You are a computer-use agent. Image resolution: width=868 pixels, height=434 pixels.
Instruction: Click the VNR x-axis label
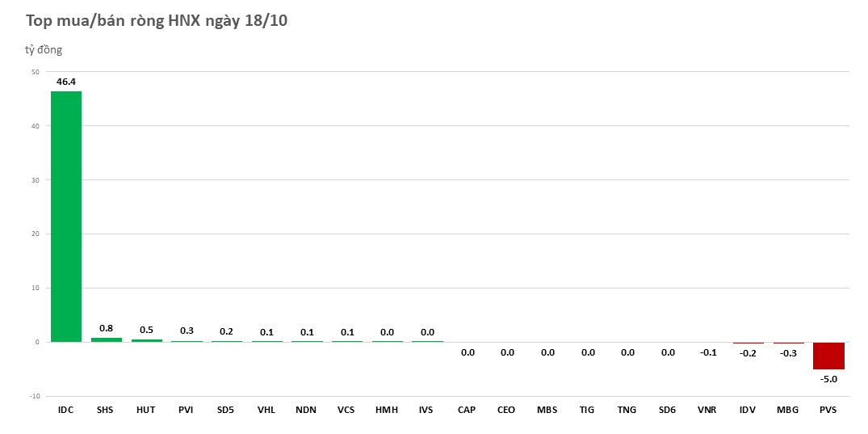(708, 411)
